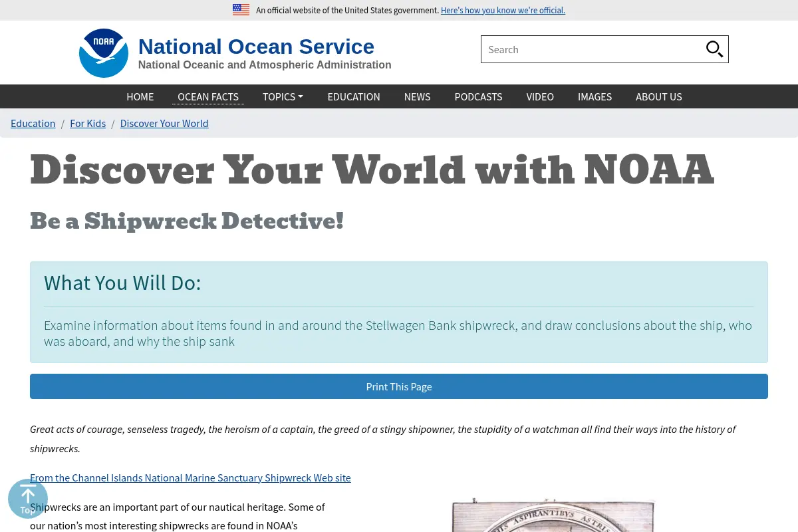The height and width of the screenshot is (532, 798).
Task: Open 'Here's how you know we're official' link
Action: [x=503, y=10]
